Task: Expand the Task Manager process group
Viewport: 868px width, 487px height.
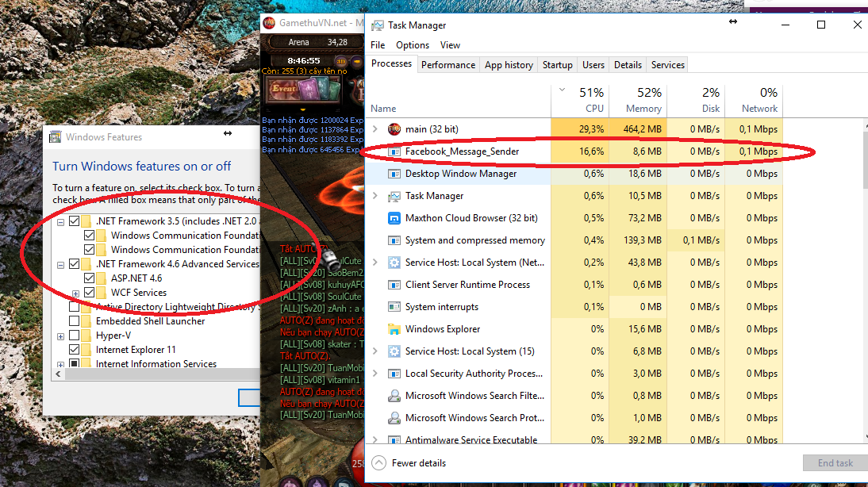Action: (374, 196)
